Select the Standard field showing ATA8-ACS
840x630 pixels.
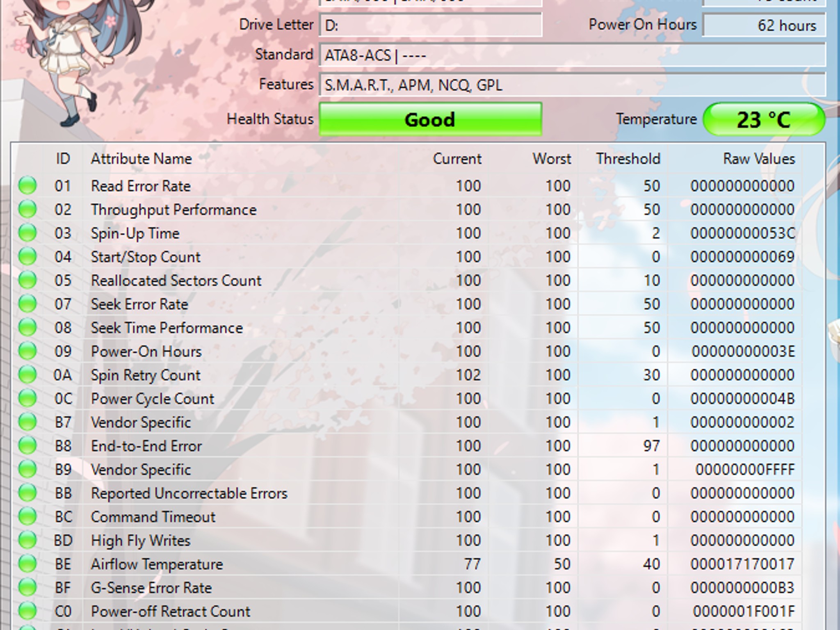pos(572,55)
